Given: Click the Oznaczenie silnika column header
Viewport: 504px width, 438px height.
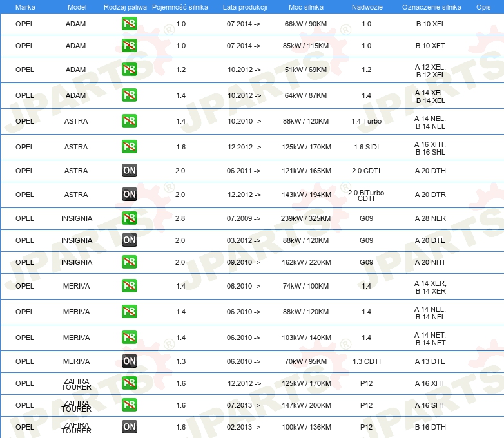Looking at the screenshot, I should click(x=431, y=7).
